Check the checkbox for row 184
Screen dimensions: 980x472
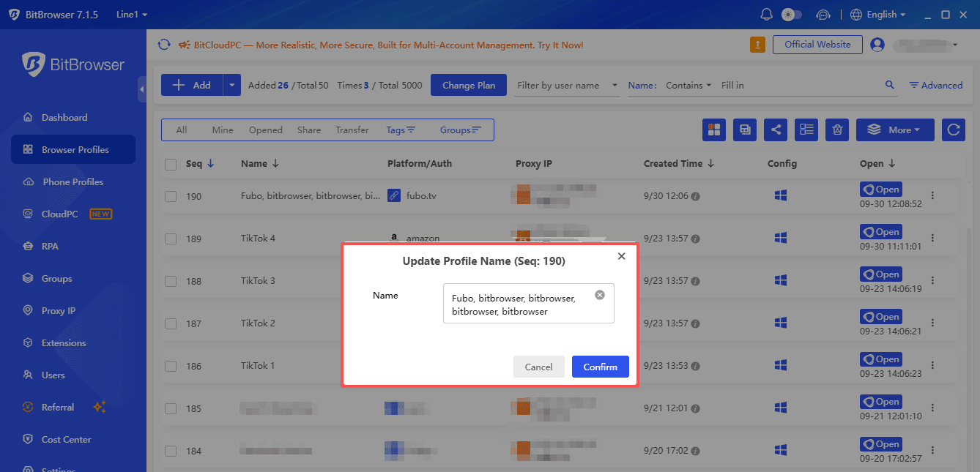(171, 451)
